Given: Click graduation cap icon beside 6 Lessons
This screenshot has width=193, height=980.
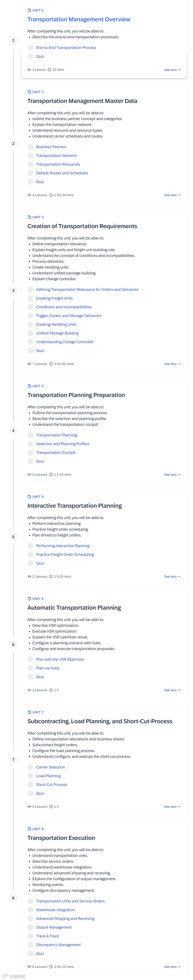Looking at the screenshot, I should tap(29, 967).
